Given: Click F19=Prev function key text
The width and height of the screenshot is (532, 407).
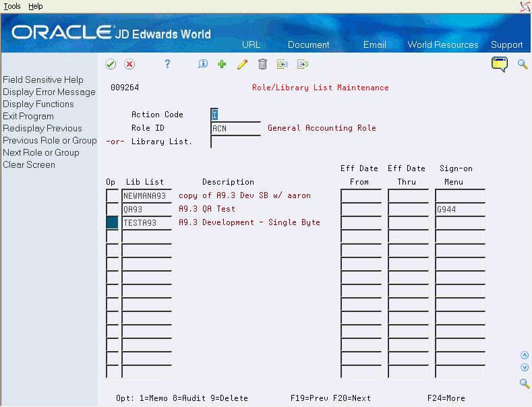Looking at the screenshot, I should click(x=309, y=398).
